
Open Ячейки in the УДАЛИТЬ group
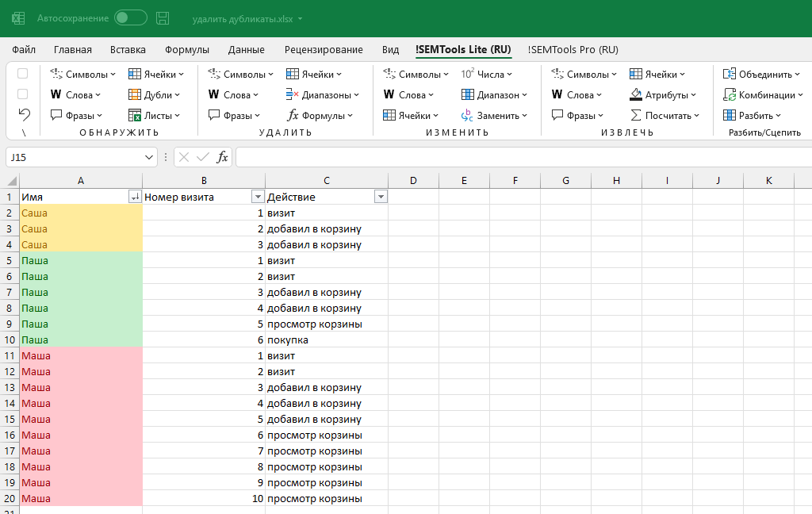314,74
